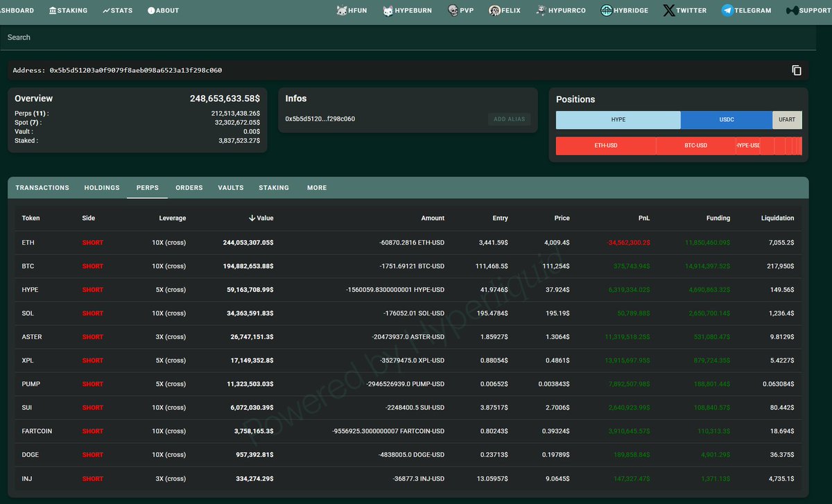The height and width of the screenshot is (504, 832).
Task: Select the UFART segment in Positions bar
Action: (x=787, y=120)
